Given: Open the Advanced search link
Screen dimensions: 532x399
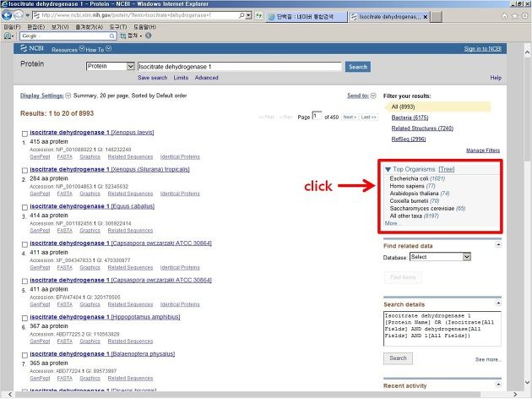Looking at the screenshot, I should click(x=206, y=78).
